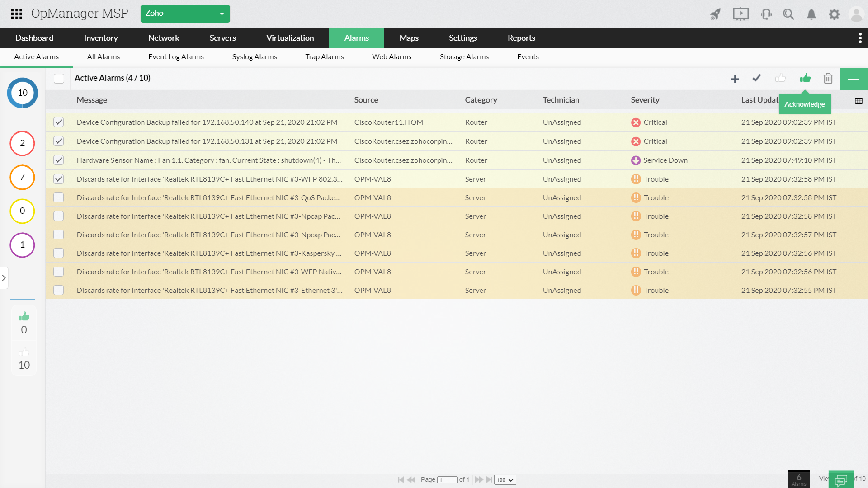868x488 pixels.
Task: Select the Fan 1.1 hardware sensor alarm checkbox
Action: pyautogui.click(x=58, y=160)
